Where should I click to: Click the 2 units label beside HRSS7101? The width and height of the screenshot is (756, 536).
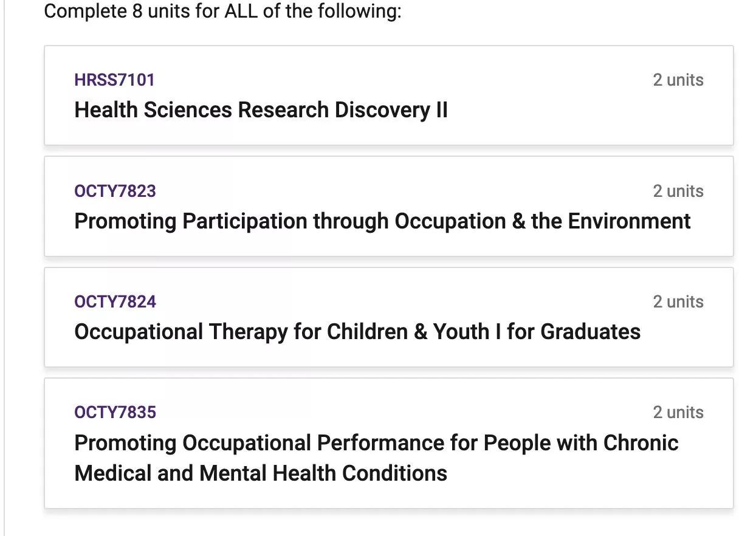click(x=678, y=80)
